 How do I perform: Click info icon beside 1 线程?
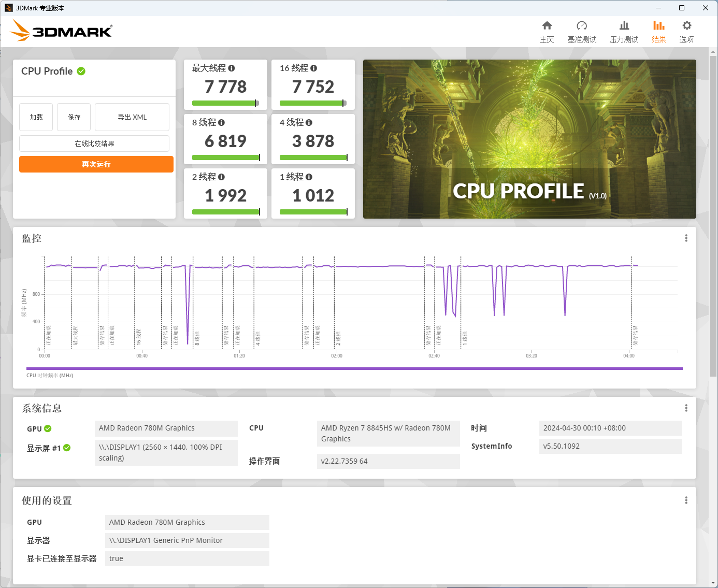tap(309, 177)
